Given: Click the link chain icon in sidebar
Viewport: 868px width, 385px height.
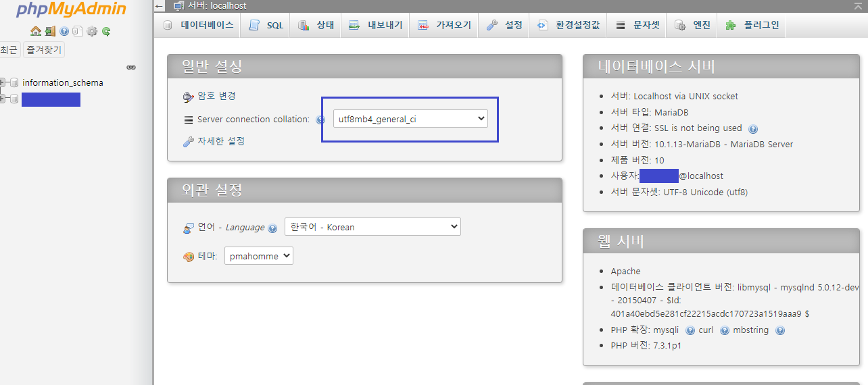Looking at the screenshot, I should (x=131, y=67).
